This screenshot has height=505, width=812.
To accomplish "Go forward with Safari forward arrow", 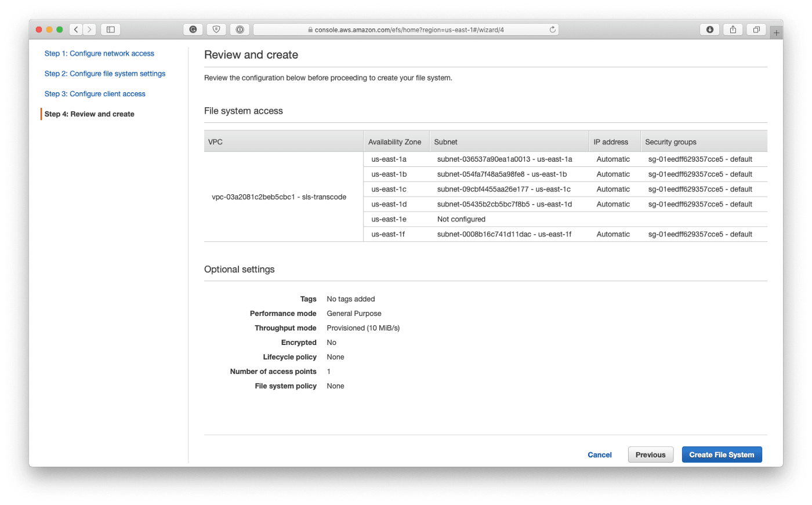I will [89, 30].
